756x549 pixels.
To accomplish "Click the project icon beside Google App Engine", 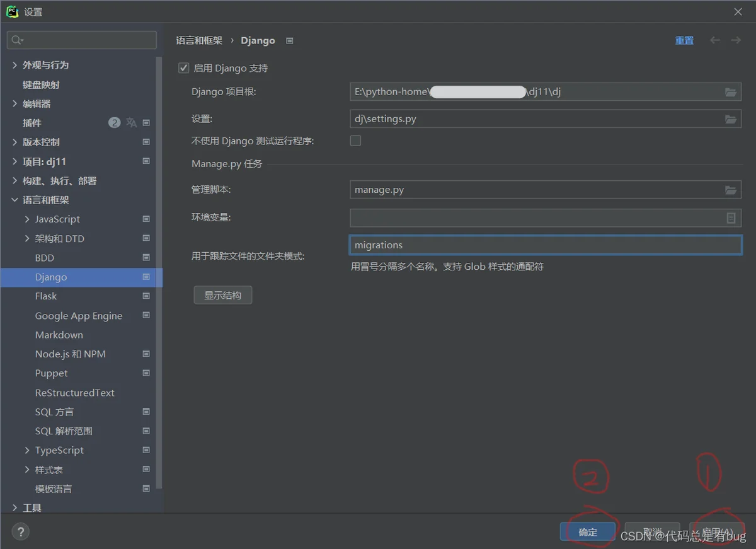I will [146, 315].
